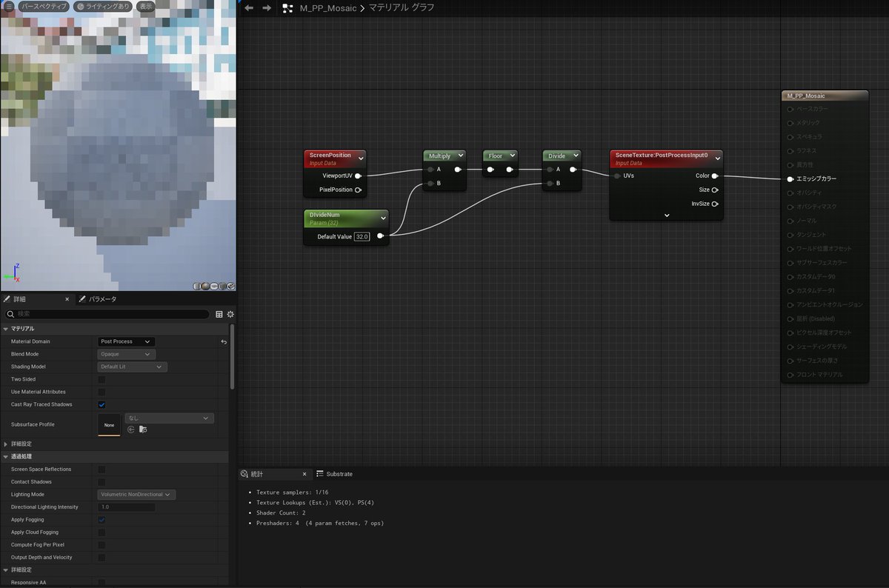889x588 pixels.
Task: Open the viewport options hamburger menu
Action: pos(7,6)
